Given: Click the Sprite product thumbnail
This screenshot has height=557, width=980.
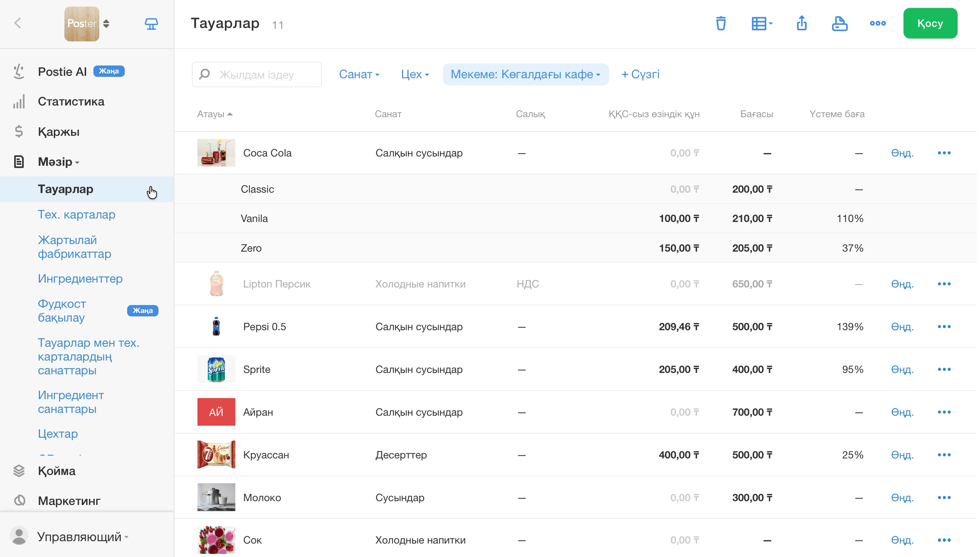Looking at the screenshot, I should (216, 369).
